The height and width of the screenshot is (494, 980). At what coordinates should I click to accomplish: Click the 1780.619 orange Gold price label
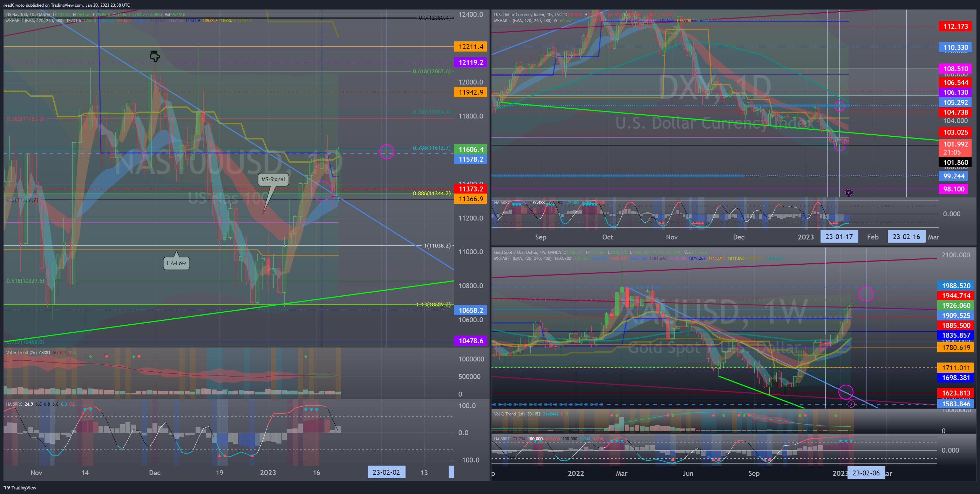pyautogui.click(x=956, y=347)
